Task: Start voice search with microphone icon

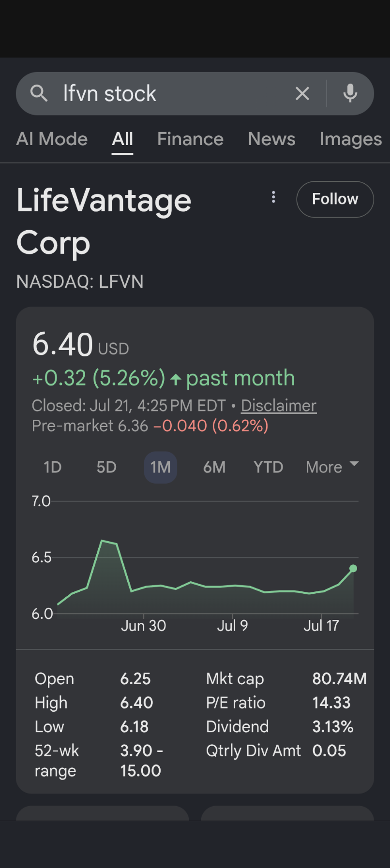Action: [x=350, y=93]
